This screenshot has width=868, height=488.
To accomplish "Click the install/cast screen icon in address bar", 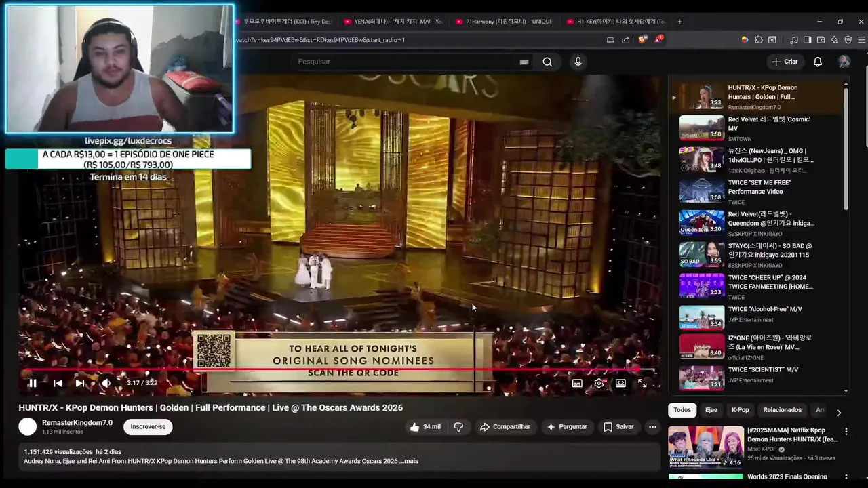I will pyautogui.click(x=610, y=40).
